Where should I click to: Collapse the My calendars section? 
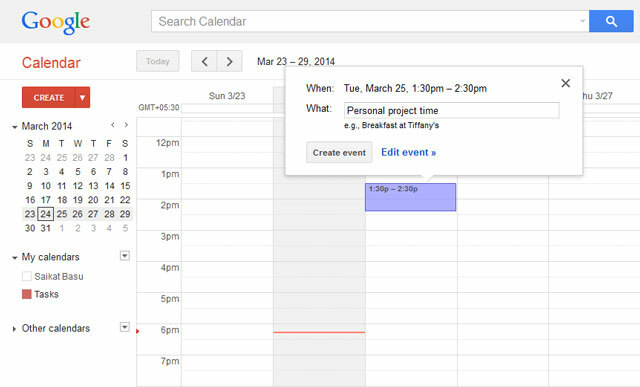point(15,258)
